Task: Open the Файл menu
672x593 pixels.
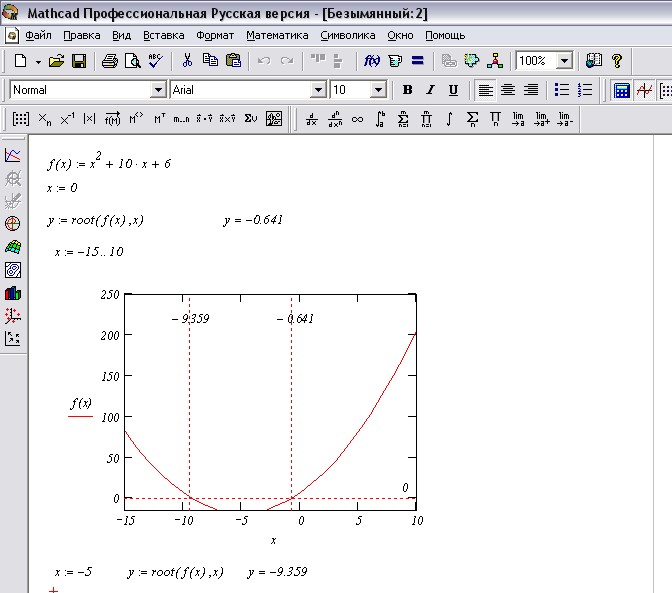Action: (x=38, y=35)
